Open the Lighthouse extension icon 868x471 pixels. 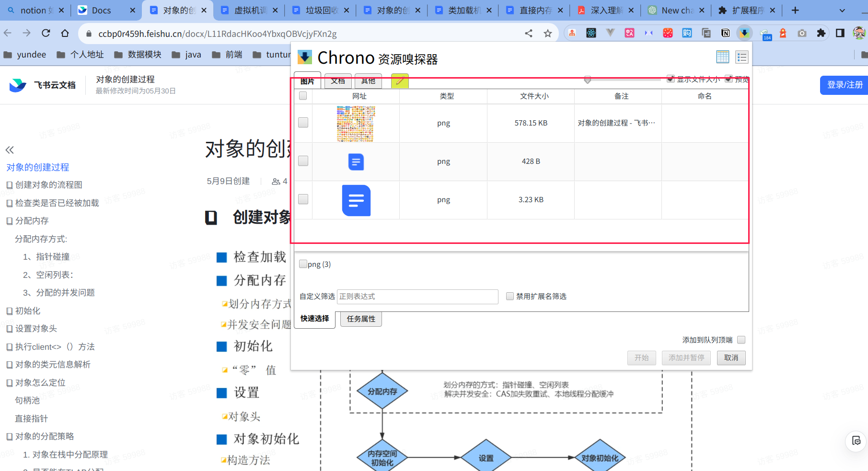783,33
